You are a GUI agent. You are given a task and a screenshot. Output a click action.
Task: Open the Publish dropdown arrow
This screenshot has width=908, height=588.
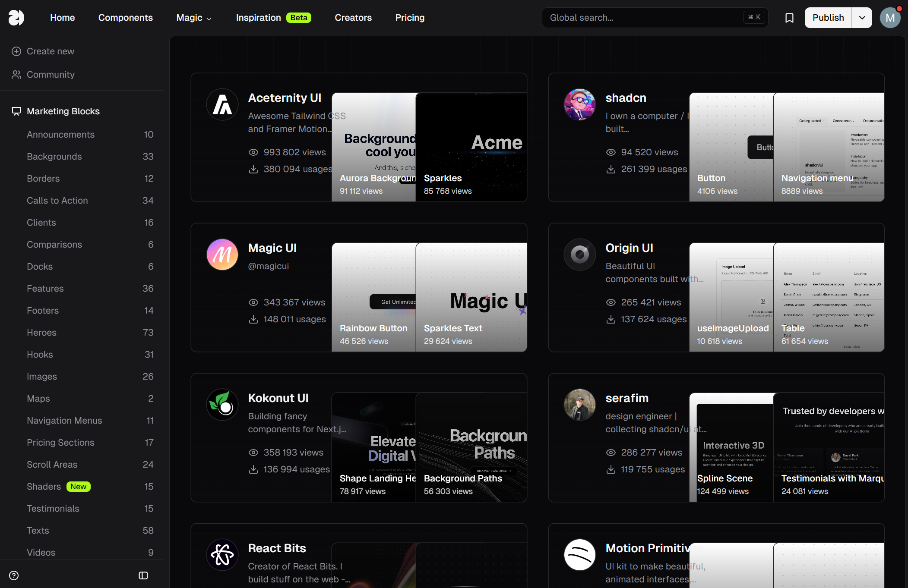pos(862,18)
